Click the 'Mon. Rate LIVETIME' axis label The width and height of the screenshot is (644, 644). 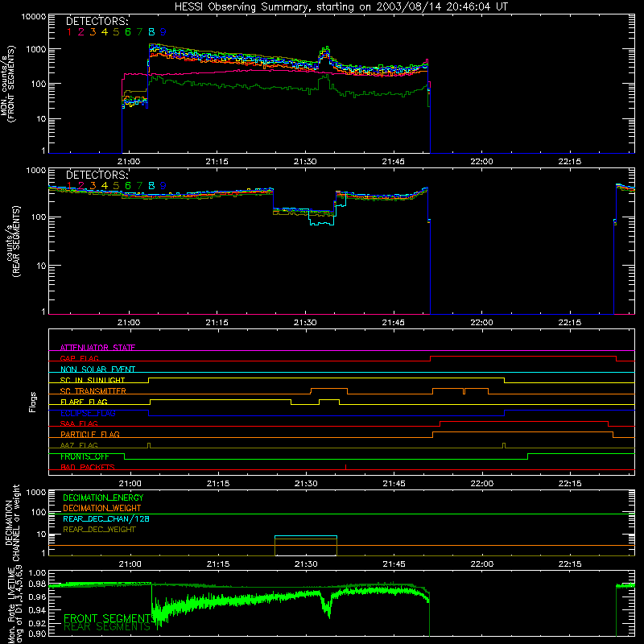[x=11, y=605]
